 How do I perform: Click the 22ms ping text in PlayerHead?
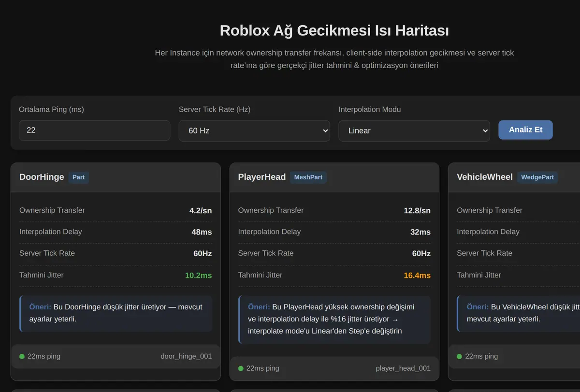point(263,368)
